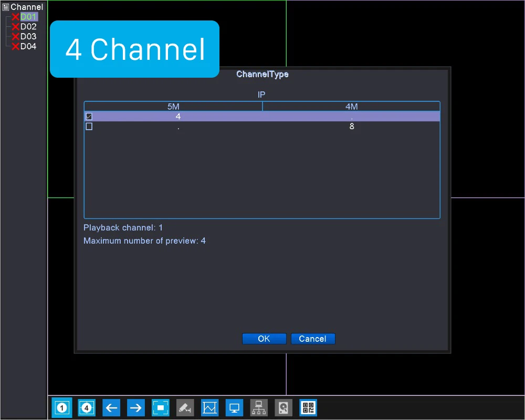Open camera PTZ control icon
The height and width of the screenshot is (420, 525).
point(185,407)
